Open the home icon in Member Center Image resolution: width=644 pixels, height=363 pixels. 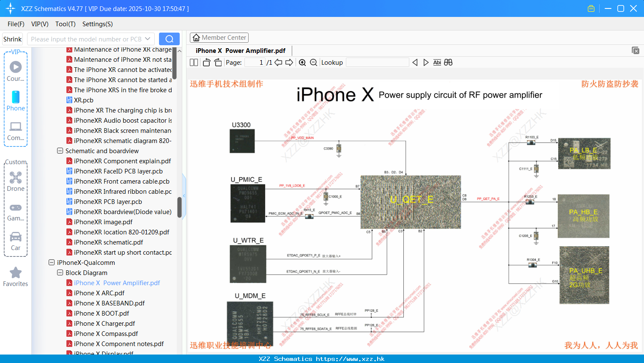(196, 38)
